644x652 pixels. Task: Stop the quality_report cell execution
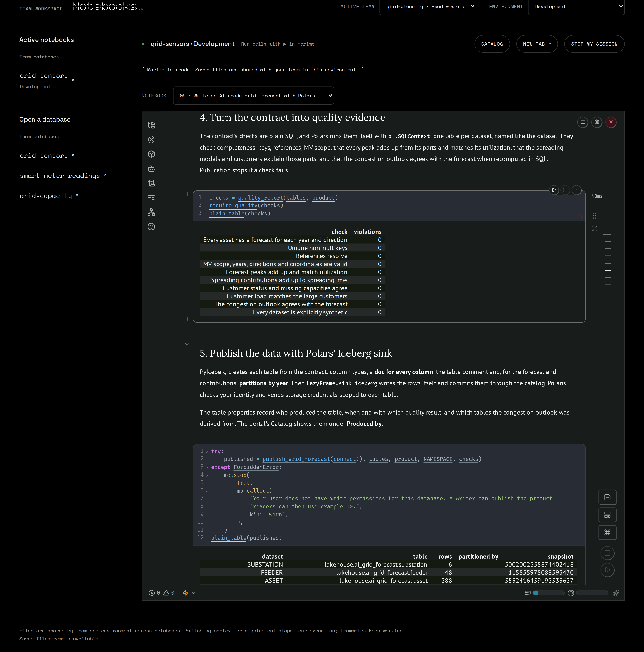pos(565,190)
